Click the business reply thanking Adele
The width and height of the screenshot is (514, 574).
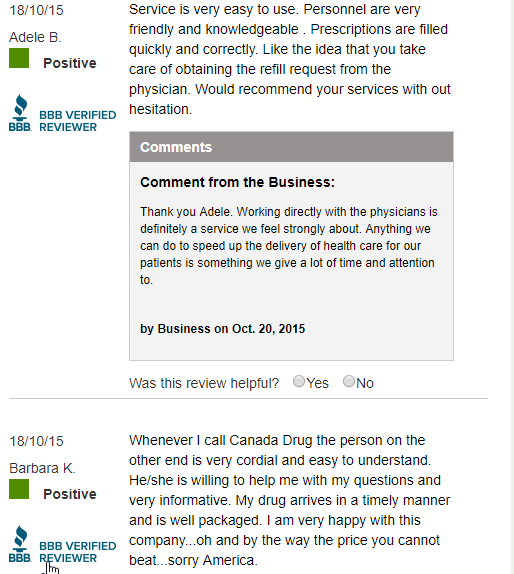click(x=289, y=246)
